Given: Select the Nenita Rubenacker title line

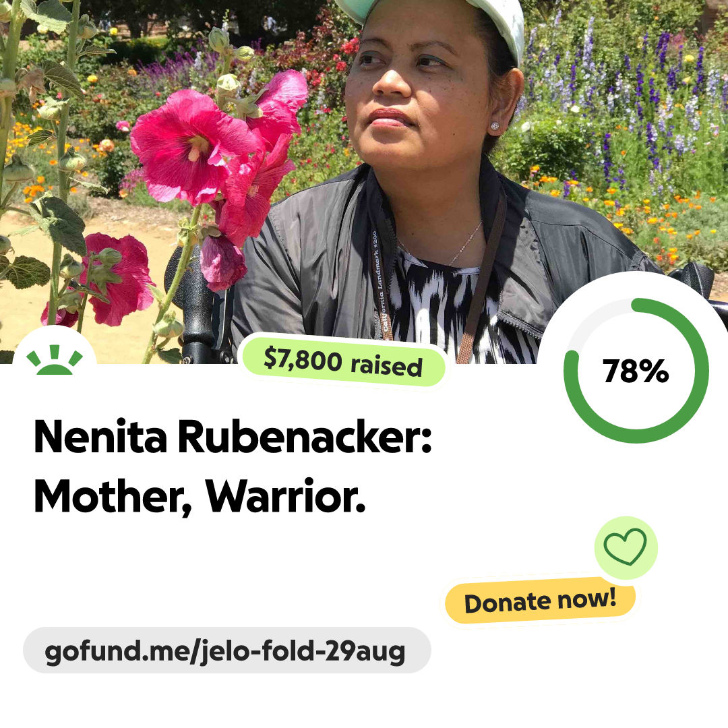Looking at the screenshot, I should pos(233,437).
